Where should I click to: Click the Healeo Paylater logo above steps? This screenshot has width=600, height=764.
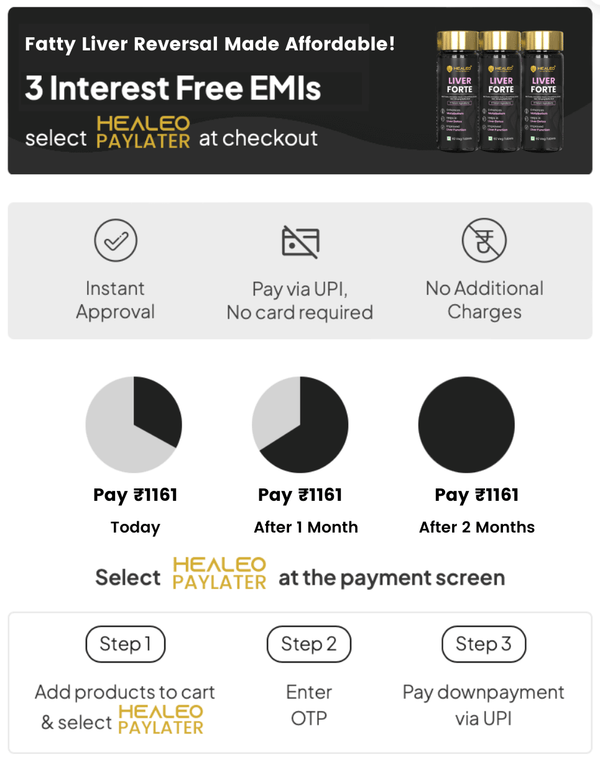pos(219,574)
